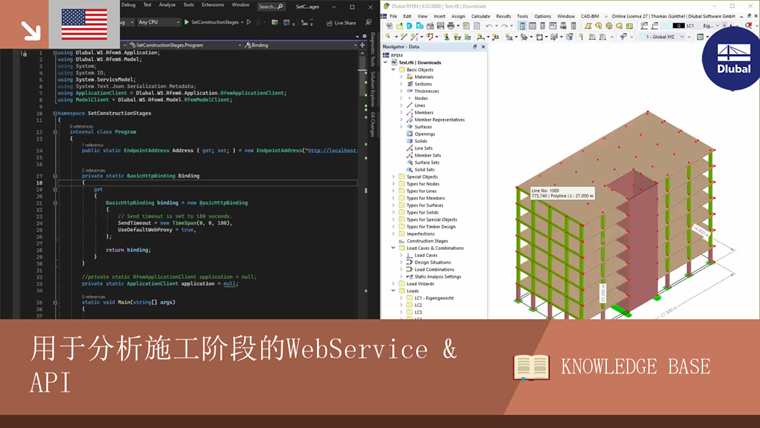Screen dimensions: 760x428
Task: Expand the Nodes tree item
Action: (x=401, y=98)
